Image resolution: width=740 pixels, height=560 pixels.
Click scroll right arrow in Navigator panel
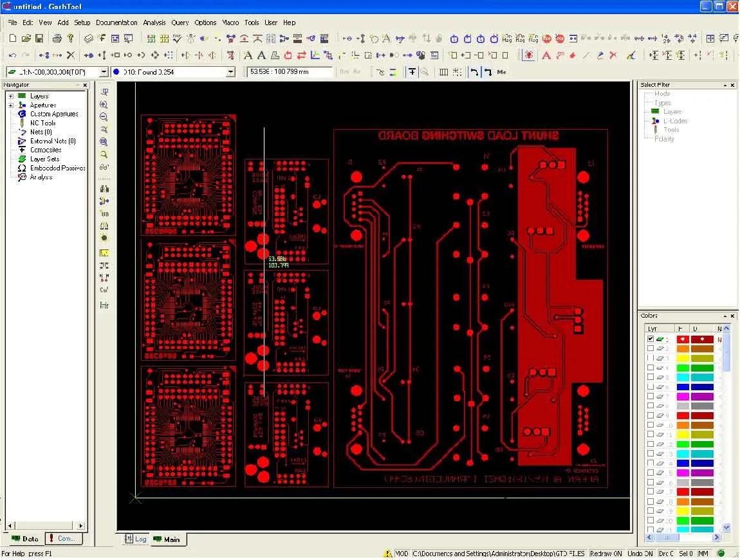pyautogui.click(x=80, y=525)
